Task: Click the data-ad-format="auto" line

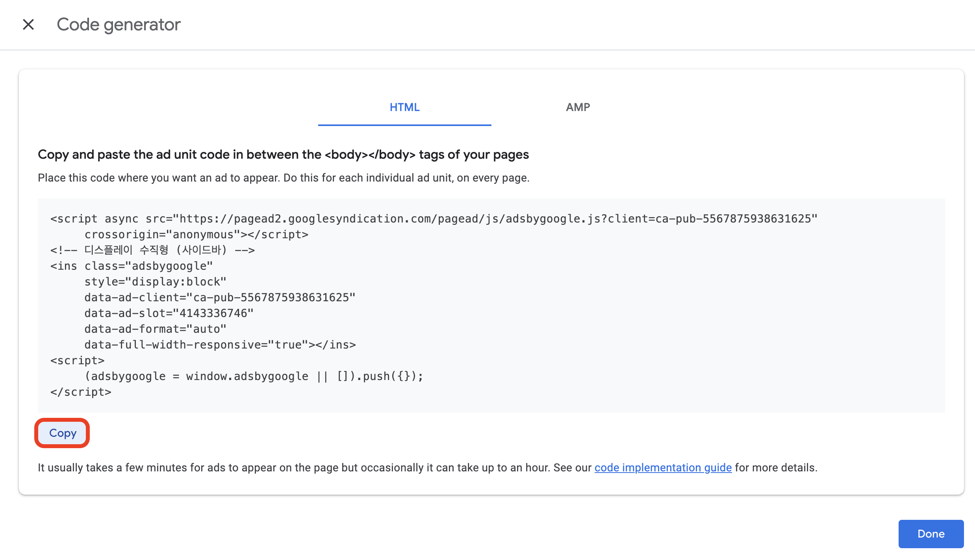Action: coord(155,329)
